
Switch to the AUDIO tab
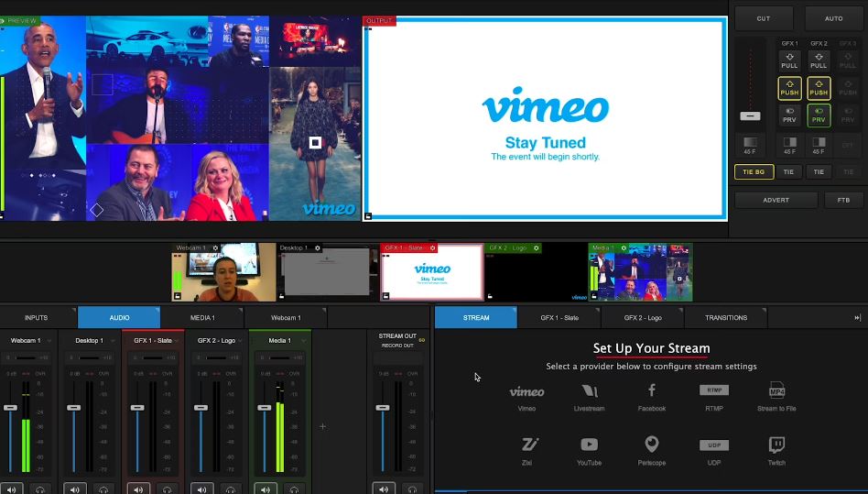(x=119, y=318)
